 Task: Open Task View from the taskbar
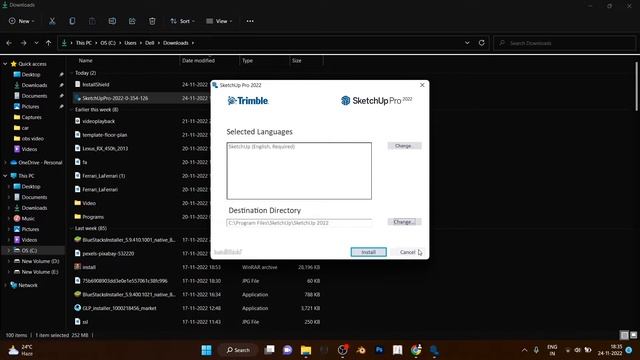pos(269,350)
